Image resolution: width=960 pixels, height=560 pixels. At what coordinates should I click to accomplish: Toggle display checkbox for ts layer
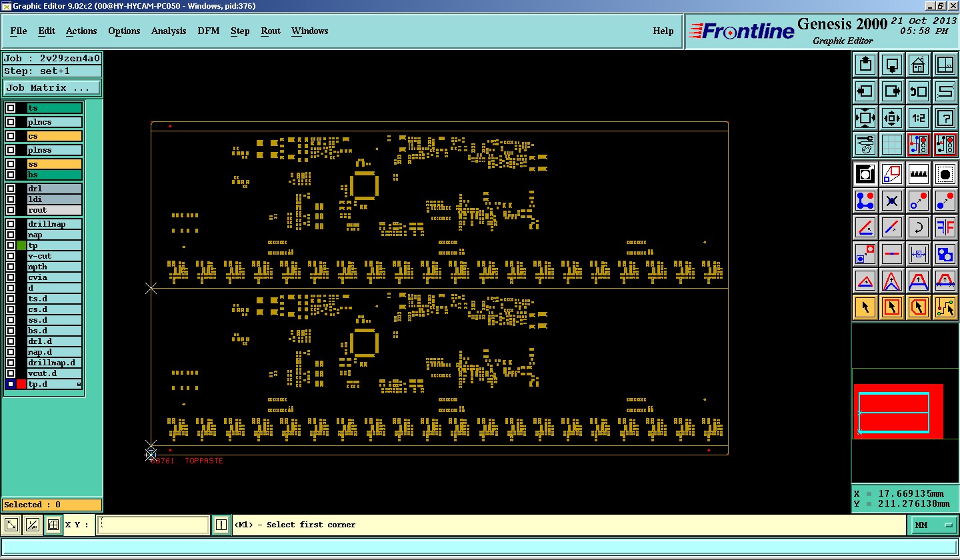(x=11, y=108)
